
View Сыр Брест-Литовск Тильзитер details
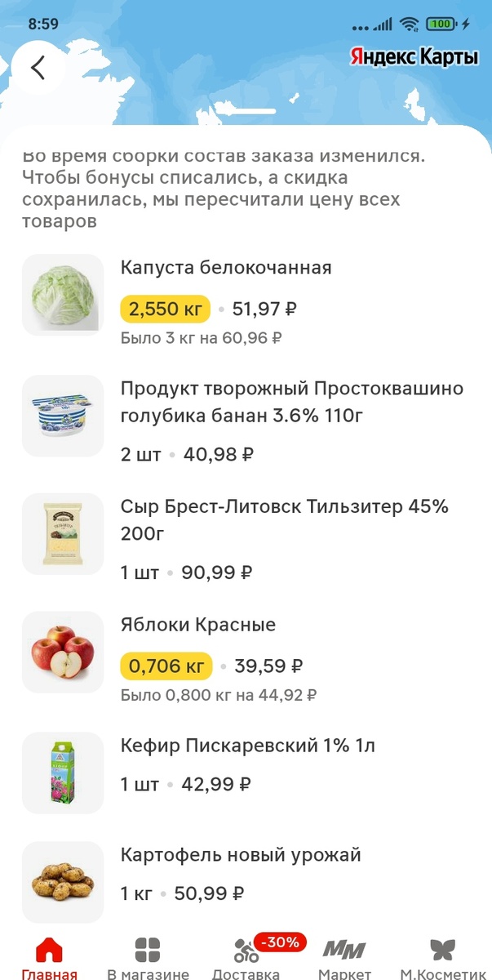point(245,520)
